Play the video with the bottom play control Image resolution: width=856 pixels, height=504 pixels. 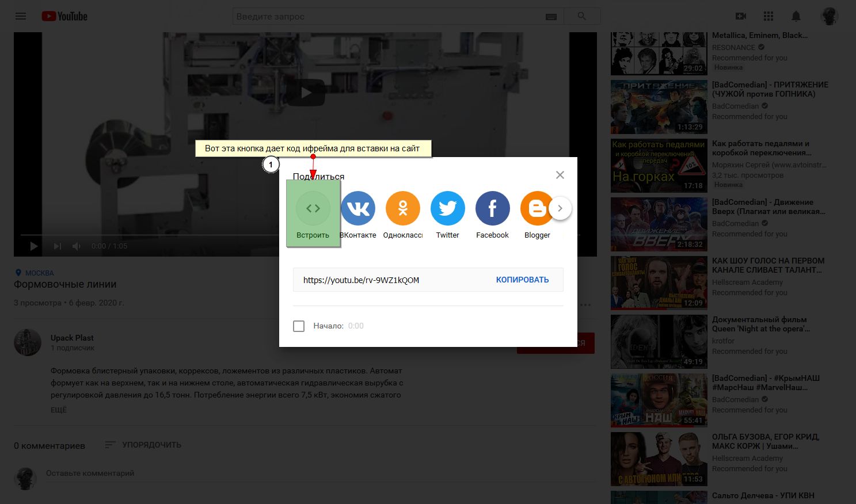coord(34,246)
